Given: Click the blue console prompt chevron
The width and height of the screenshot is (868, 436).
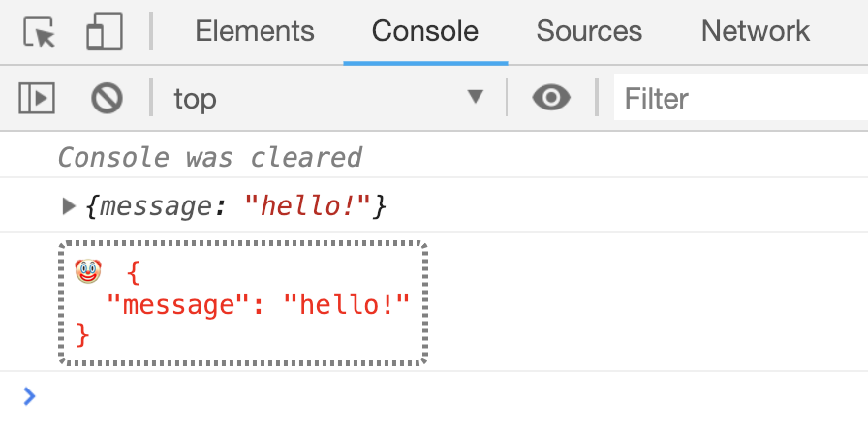Looking at the screenshot, I should 29,395.
